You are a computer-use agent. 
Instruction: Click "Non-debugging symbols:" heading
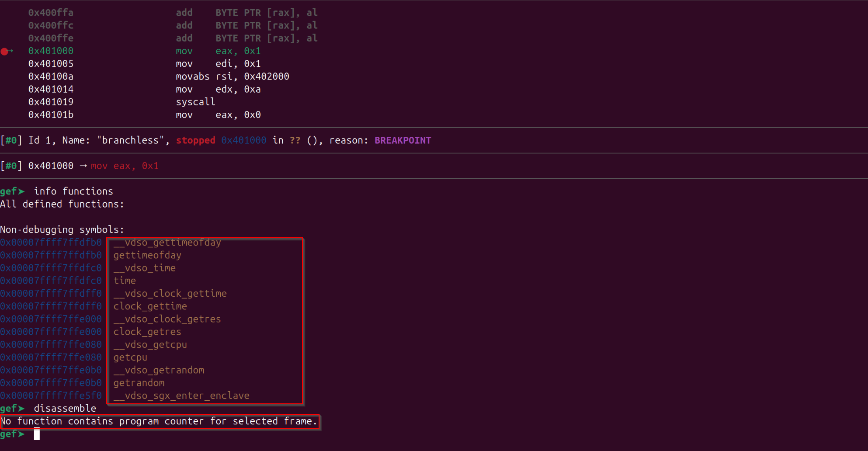click(62, 229)
